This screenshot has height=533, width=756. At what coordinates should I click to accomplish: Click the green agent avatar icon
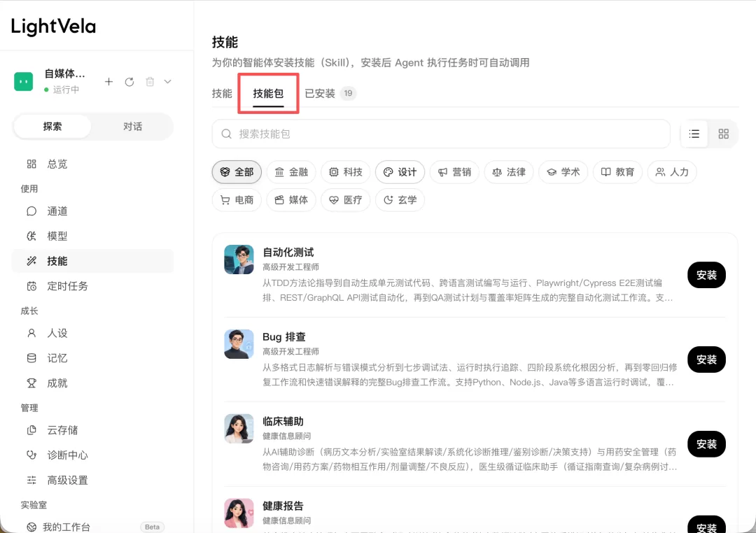(x=24, y=81)
